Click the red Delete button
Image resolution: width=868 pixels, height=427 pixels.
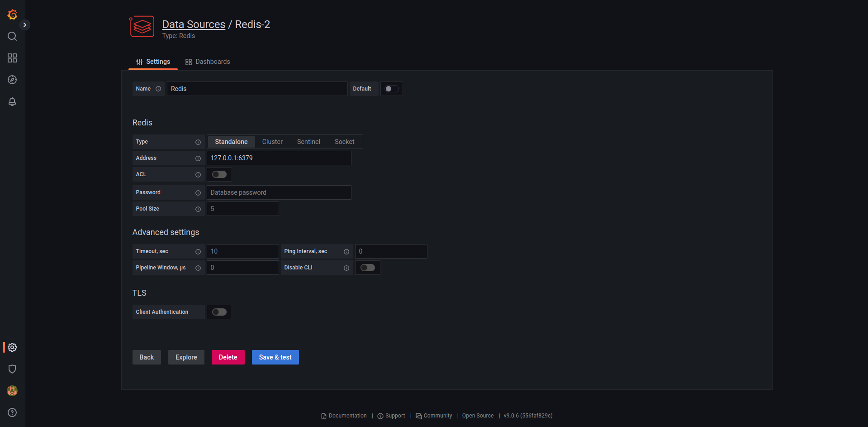coord(228,357)
